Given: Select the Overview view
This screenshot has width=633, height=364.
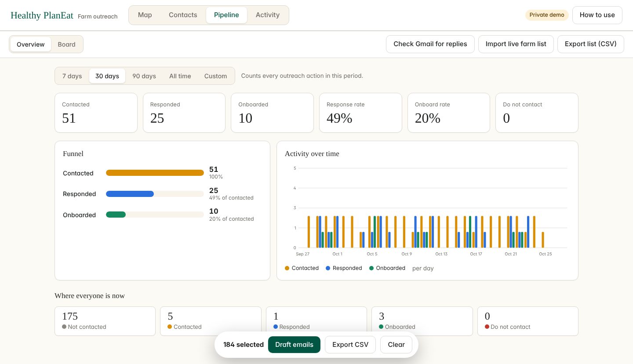Looking at the screenshot, I should (31, 44).
